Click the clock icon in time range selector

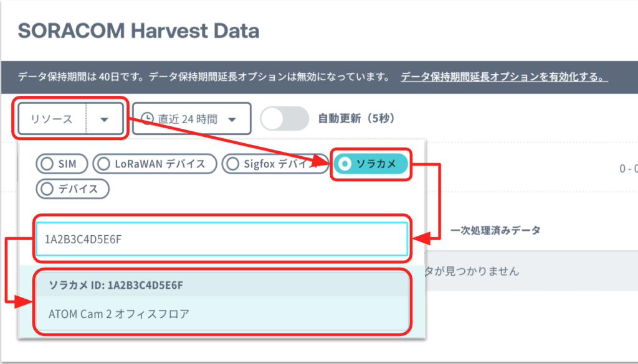point(147,119)
